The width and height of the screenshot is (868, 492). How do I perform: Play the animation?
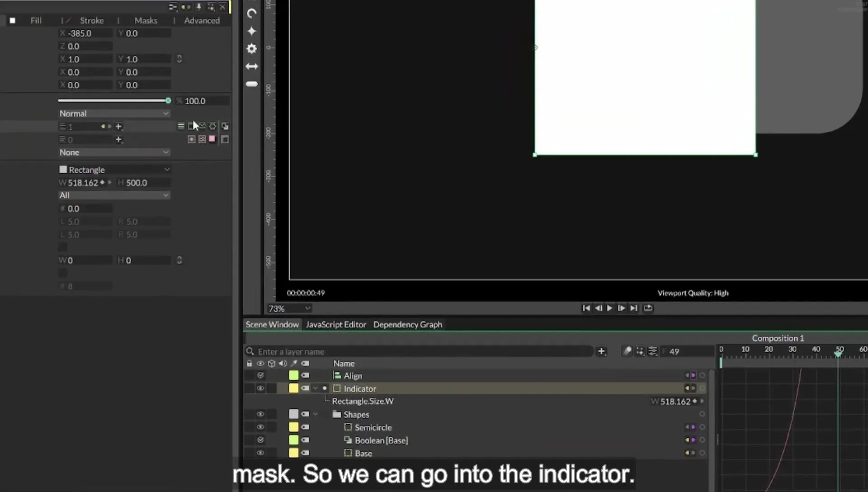click(x=609, y=308)
